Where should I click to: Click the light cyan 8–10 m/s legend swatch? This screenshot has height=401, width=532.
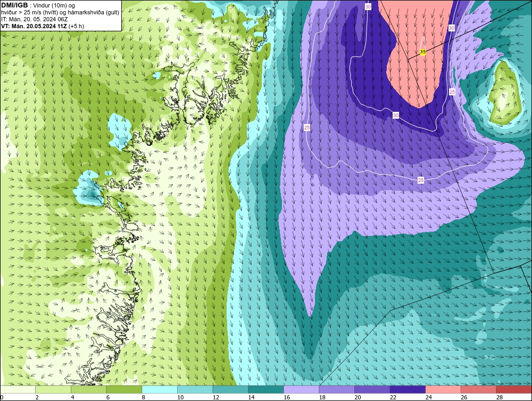[x=160, y=389]
